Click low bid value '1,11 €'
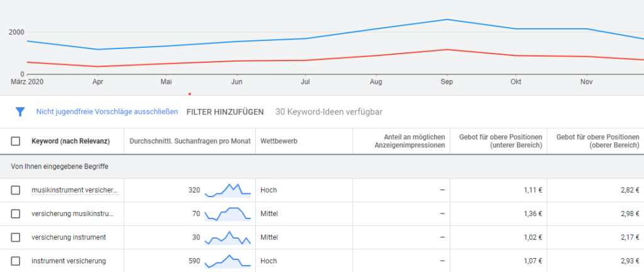 [534, 190]
